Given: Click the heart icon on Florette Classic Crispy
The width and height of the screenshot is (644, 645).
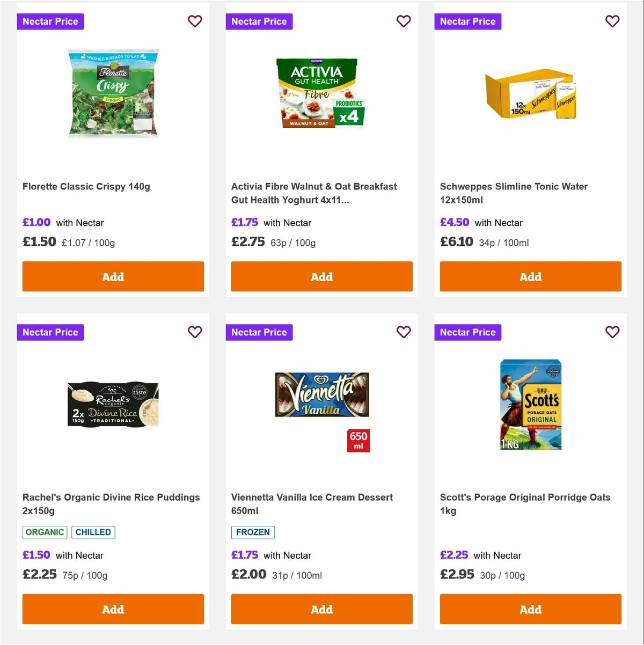Looking at the screenshot, I should (195, 21).
